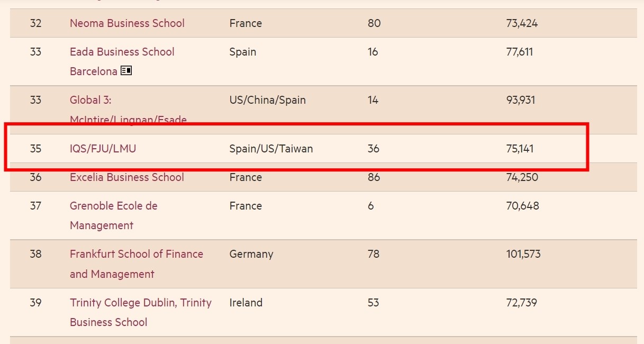This screenshot has width=644, height=344.
Task: Click the Ireland country cell
Action: coord(246,303)
